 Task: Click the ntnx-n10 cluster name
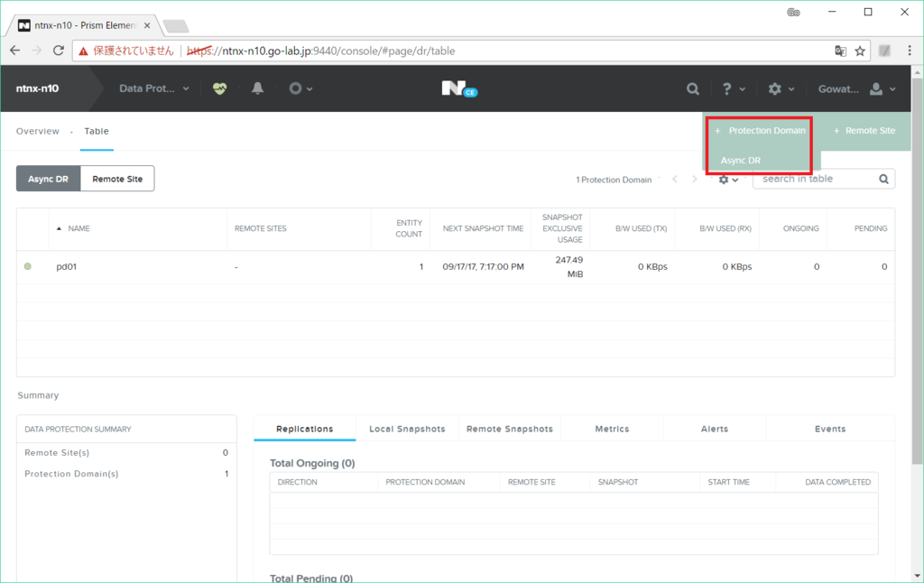pyautogui.click(x=37, y=88)
